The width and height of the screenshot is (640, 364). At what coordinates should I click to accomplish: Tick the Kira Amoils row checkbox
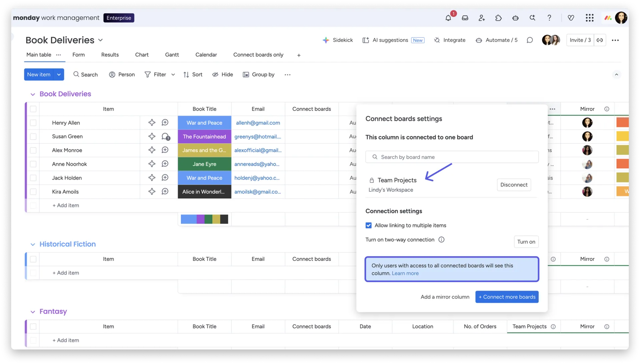(33, 192)
